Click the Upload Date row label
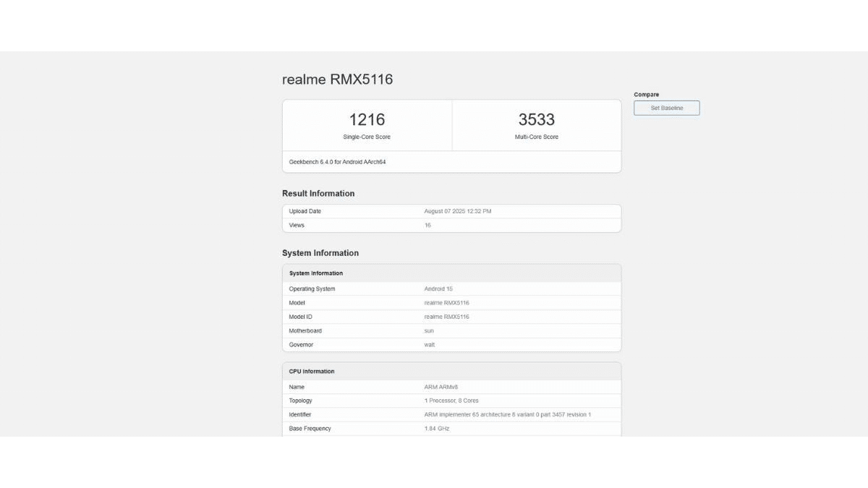The height and width of the screenshot is (488, 868). (x=305, y=211)
